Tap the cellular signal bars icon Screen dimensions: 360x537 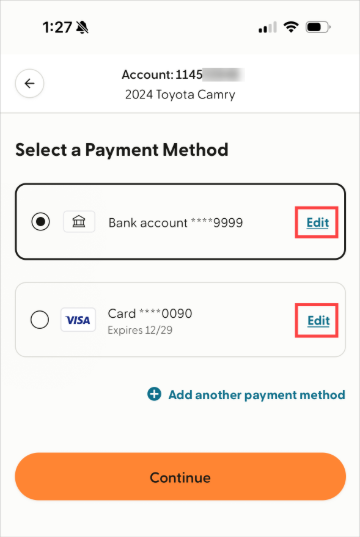tap(268, 27)
